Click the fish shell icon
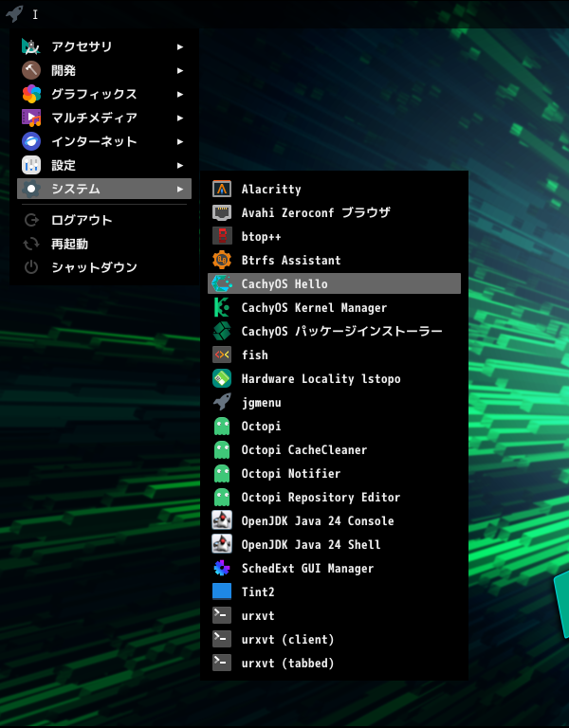 (222, 355)
